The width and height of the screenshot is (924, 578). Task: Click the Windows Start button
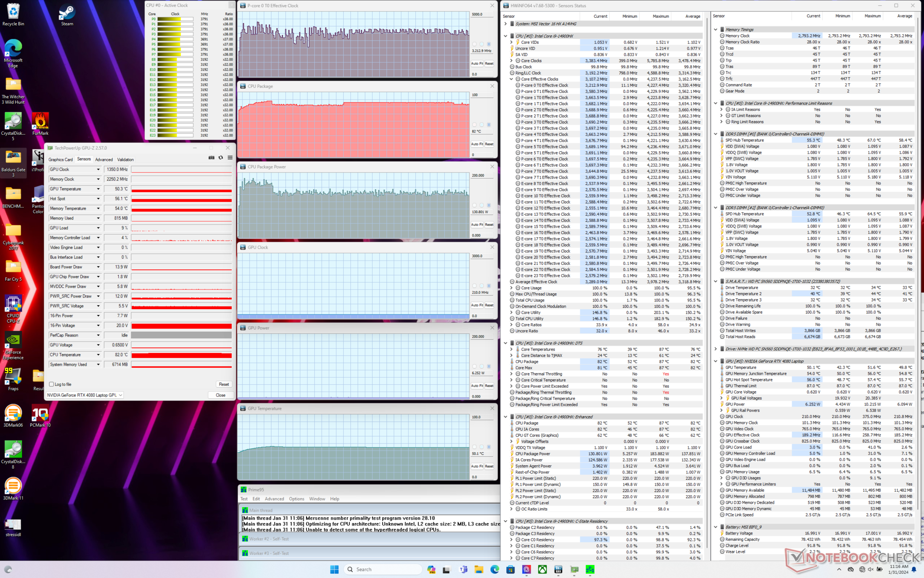(x=334, y=569)
